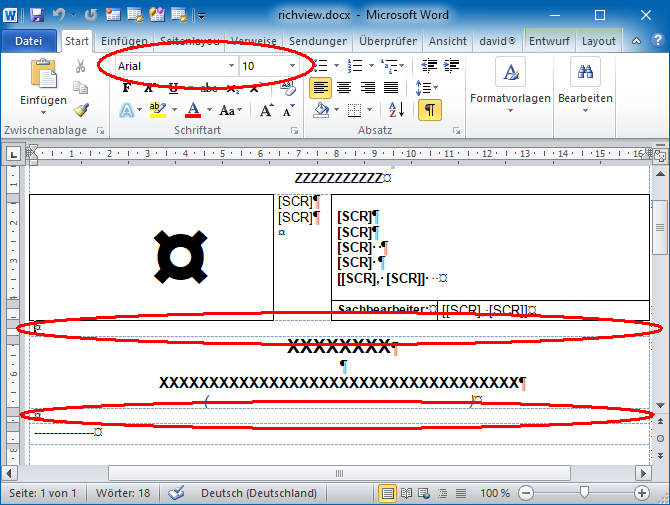This screenshot has height=505, width=670.
Task: Switch to the Einfügen ribbon tab
Action: pos(124,41)
